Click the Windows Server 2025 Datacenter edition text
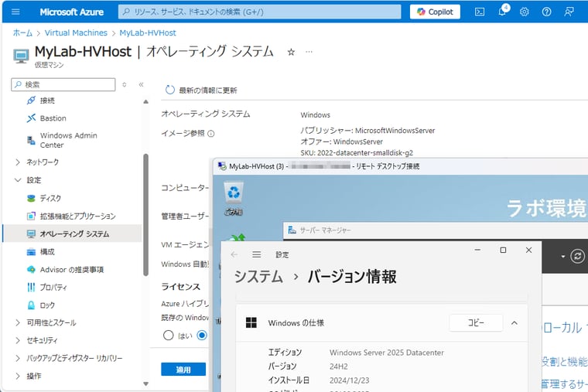 pos(387,353)
